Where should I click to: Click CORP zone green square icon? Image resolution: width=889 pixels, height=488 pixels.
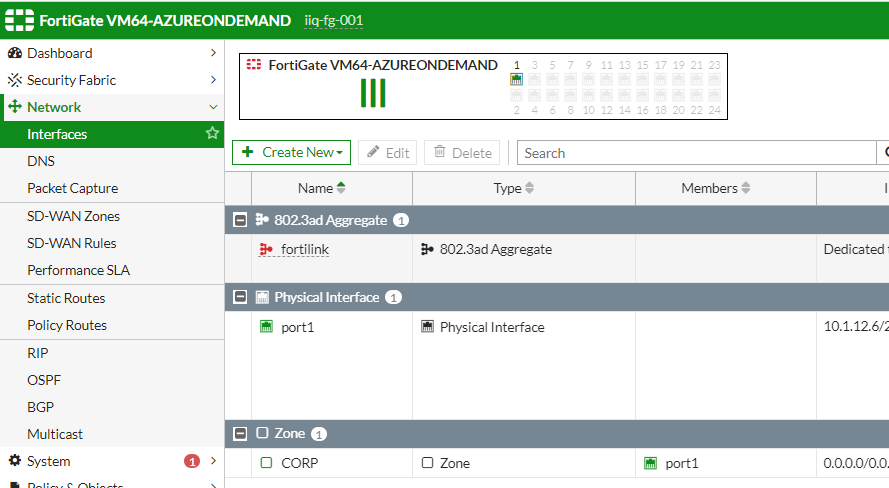click(x=266, y=462)
